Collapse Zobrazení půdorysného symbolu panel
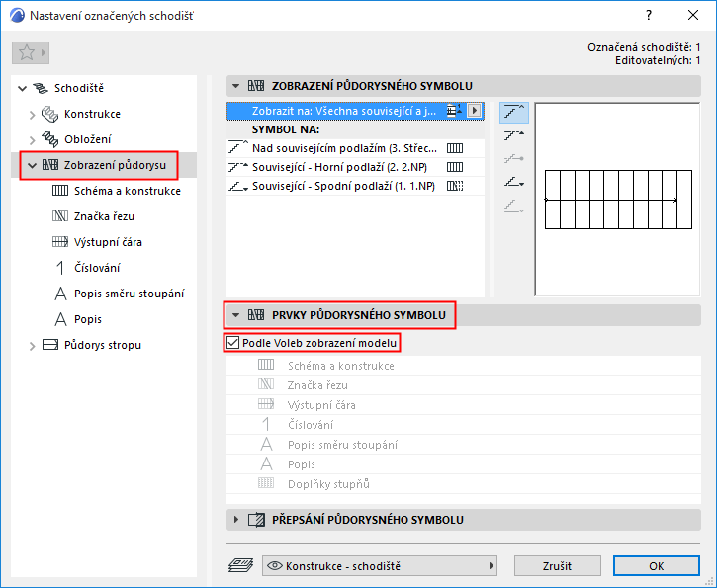This screenshot has height=588, width=717. pyautogui.click(x=236, y=86)
